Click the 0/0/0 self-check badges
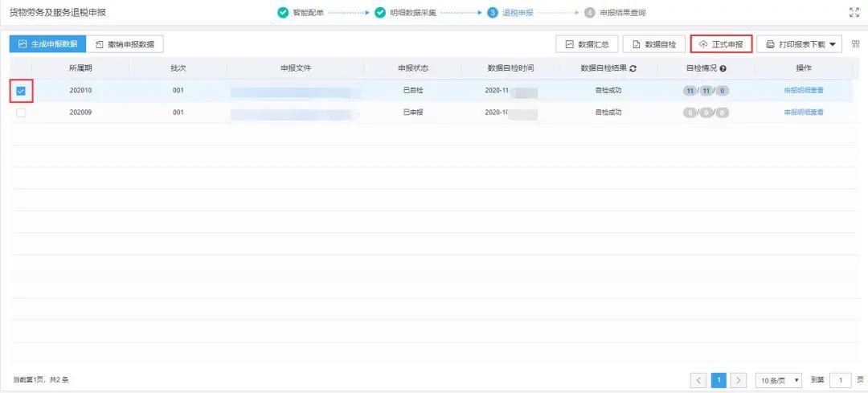 pyautogui.click(x=706, y=113)
